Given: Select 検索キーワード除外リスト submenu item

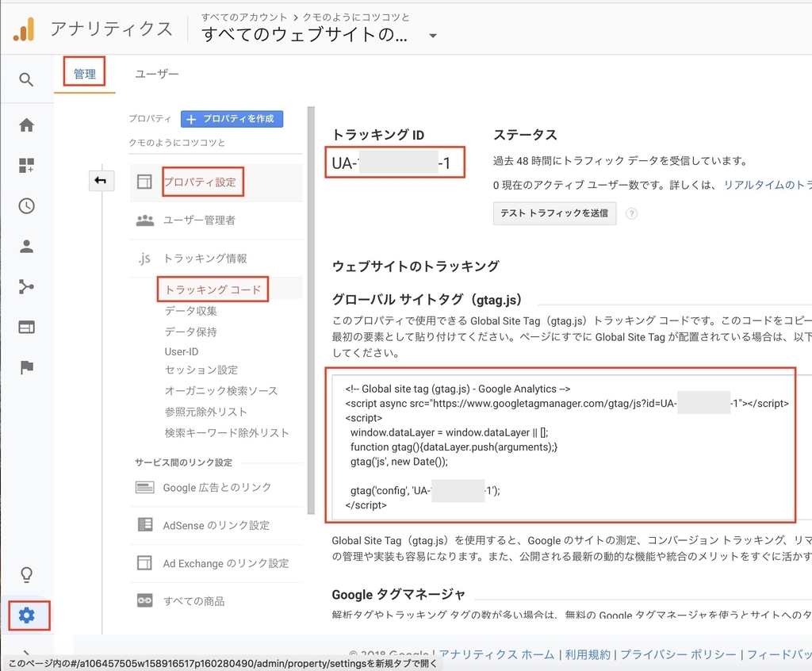Looking at the screenshot, I should coord(227,432).
